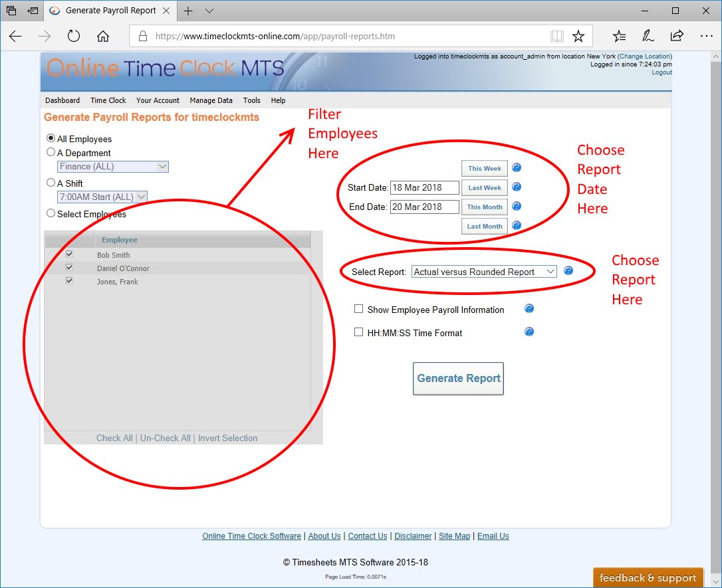
Task: Click the Change Location link
Action: pos(645,56)
